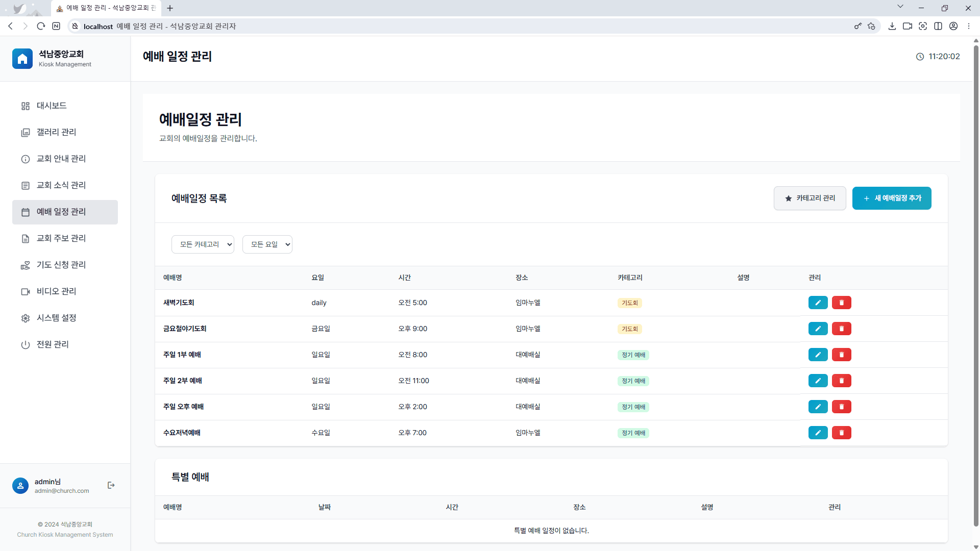
Task: Delete the 금요철야기도회 schedule row
Action: coord(841,329)
